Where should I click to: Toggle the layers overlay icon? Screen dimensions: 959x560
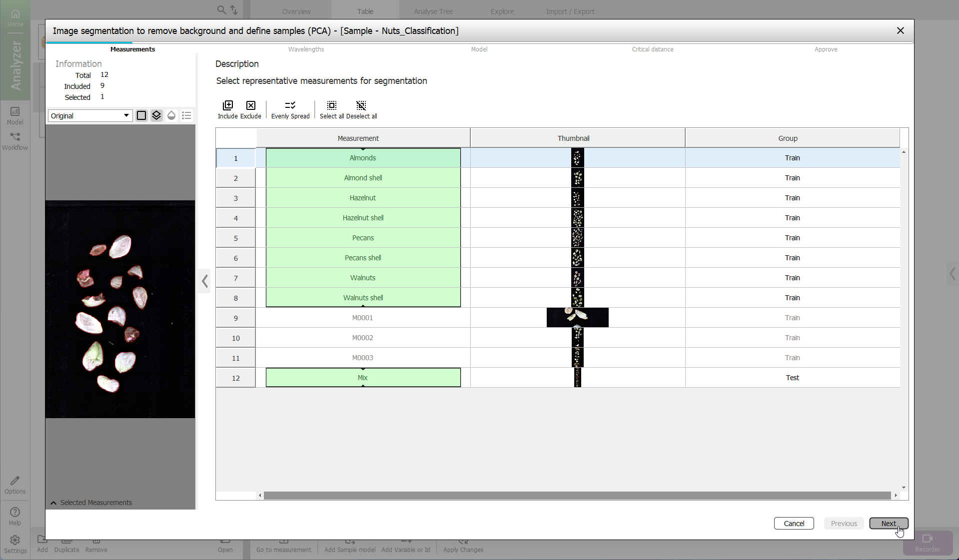point(156,115)
